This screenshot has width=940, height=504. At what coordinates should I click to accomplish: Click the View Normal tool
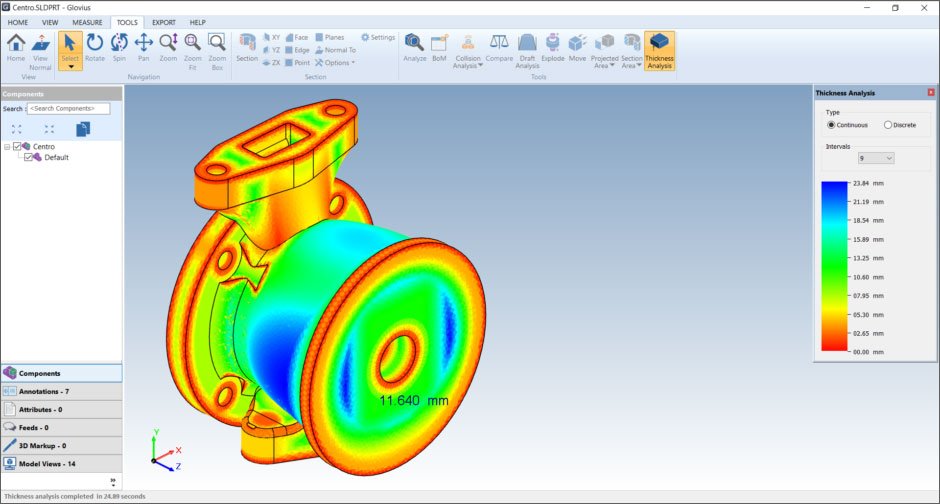tap(40, 52)
